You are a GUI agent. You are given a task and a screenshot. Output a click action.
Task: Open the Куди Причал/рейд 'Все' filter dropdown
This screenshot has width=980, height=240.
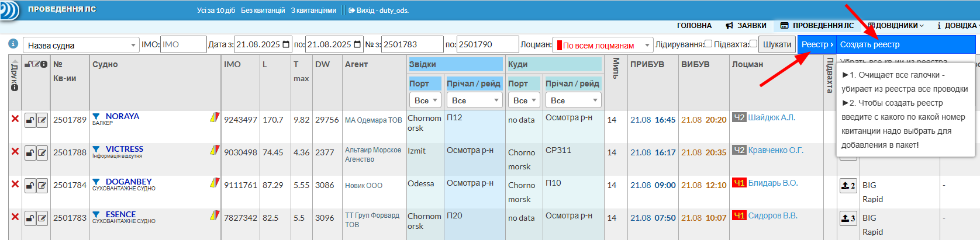573,100
